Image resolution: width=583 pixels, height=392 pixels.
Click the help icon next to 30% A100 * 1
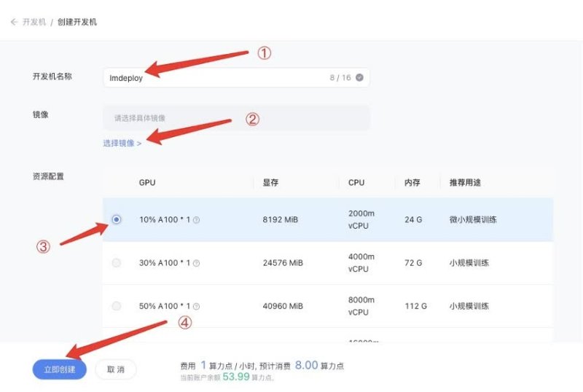pos(196,263)
